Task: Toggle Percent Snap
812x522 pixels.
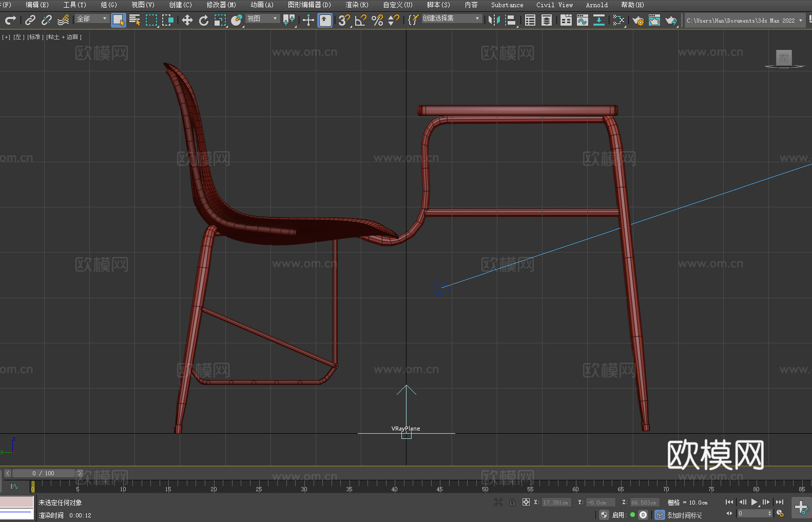Action: pyautogui.click(x=377, y=20)
